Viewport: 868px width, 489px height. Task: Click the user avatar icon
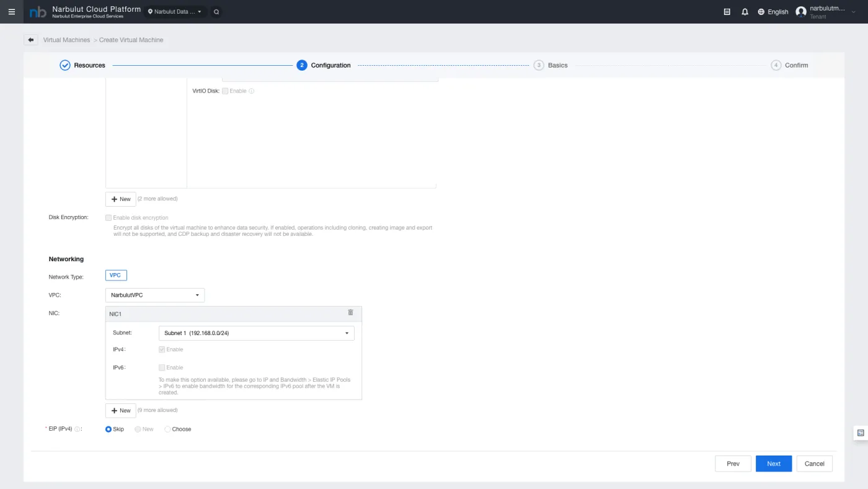[x=801, y=12]
